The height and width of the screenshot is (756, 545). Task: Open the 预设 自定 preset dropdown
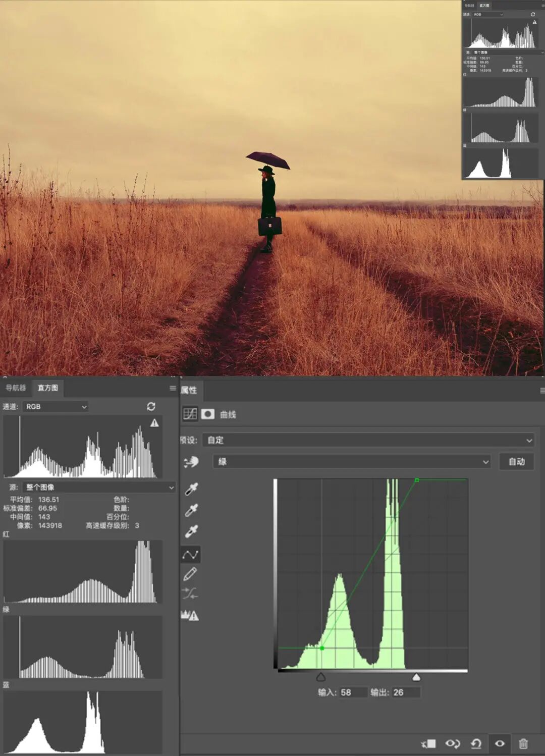pyautogui.click(x=368, y=440)
